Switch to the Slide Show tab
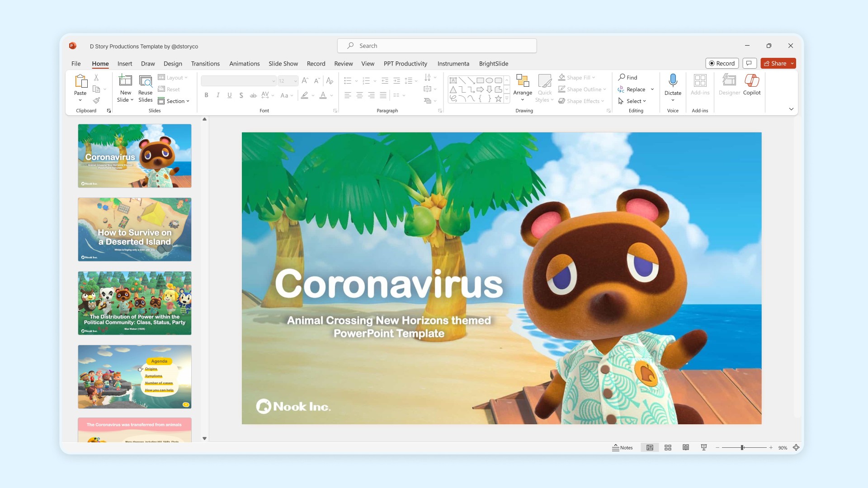This screenshot has width=868, height=488. 283,64
